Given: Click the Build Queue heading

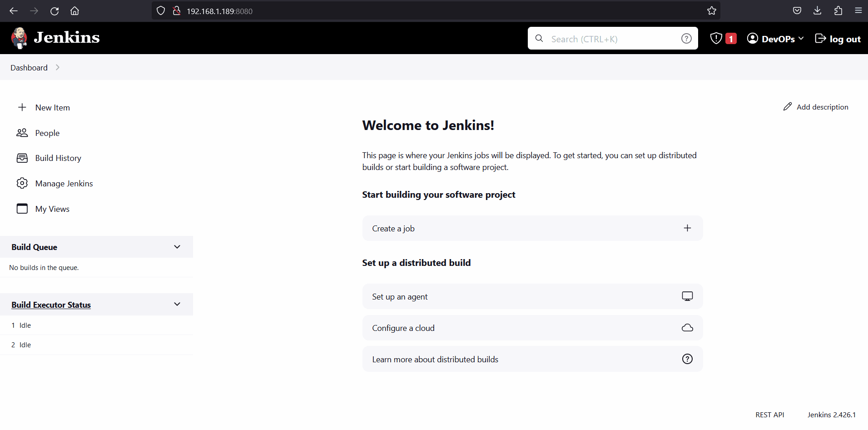Looking at the screenshot, I should [x=35, y=247].
